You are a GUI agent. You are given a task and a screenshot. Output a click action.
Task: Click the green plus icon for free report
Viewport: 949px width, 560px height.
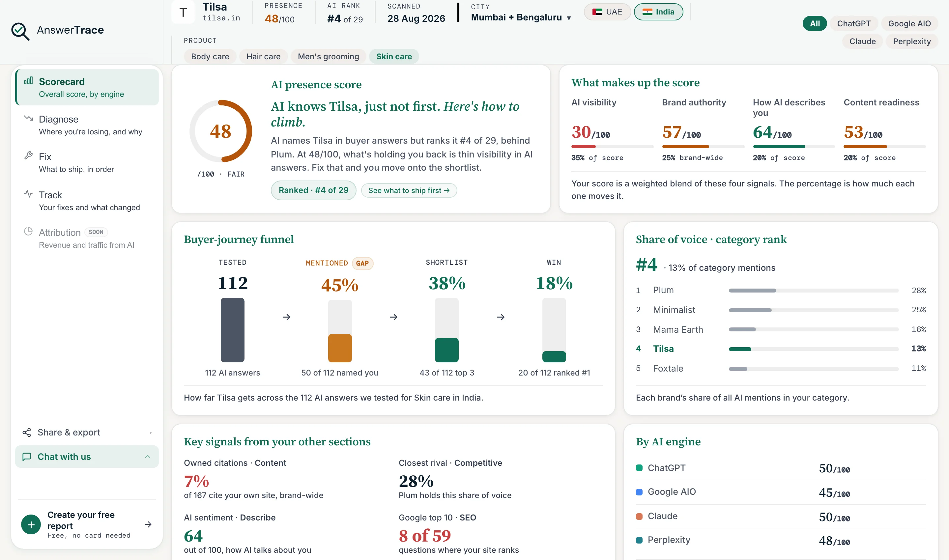tap(31, 524)
